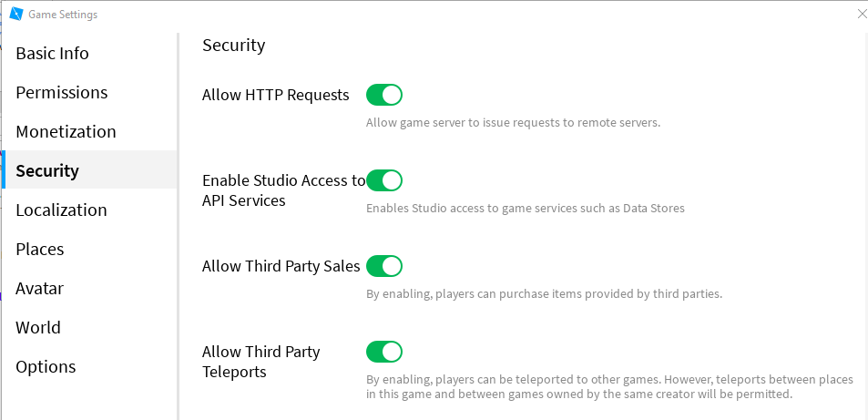
Task: Navigate to the Avatar tab
Action: [x=39, y=289]
